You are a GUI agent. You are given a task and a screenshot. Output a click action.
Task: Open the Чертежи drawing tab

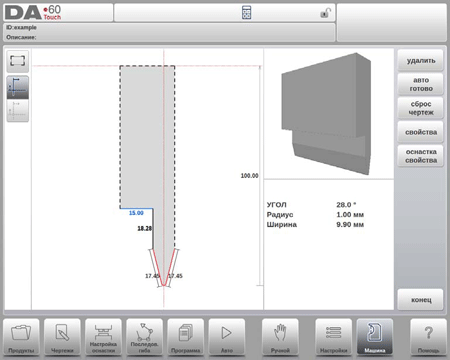[x=62, y=337]
